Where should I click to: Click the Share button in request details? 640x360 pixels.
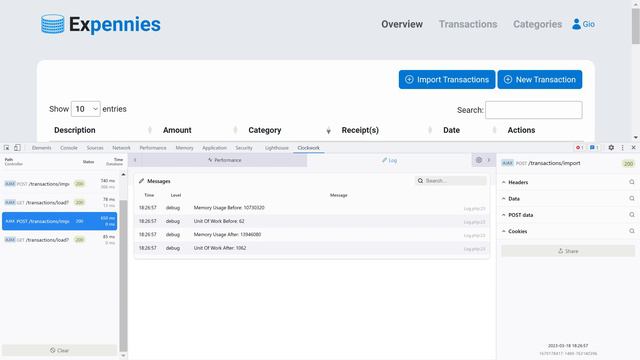pyautogui.click(x=568, y=251)
